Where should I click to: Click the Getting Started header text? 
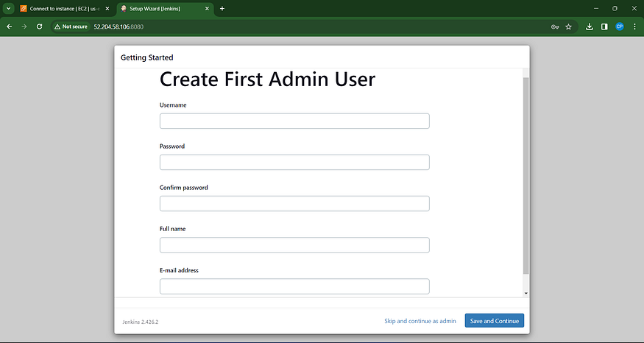(147, 57)
